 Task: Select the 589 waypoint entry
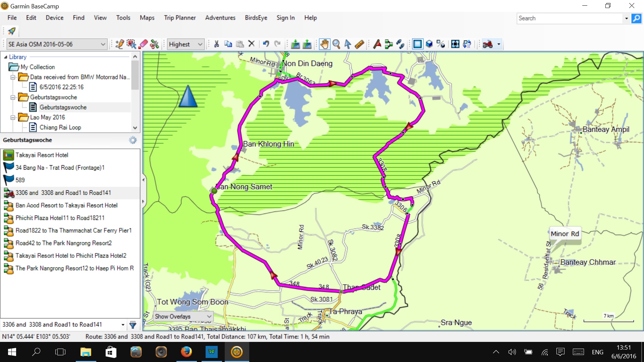pos(70,180)
